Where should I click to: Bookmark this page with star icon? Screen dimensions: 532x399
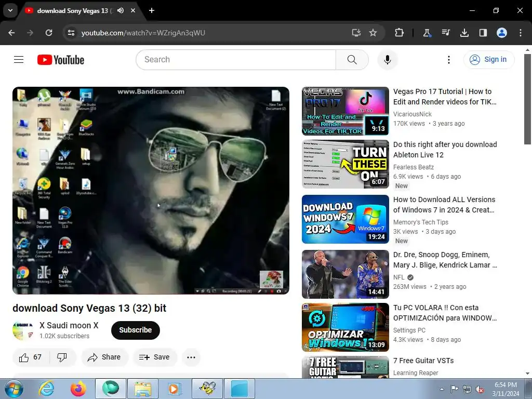pyautogui.click(x=373, y=33)
